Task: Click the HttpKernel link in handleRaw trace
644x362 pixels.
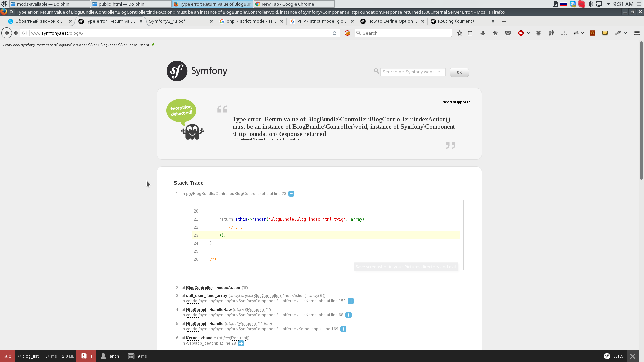Action: 196,310
